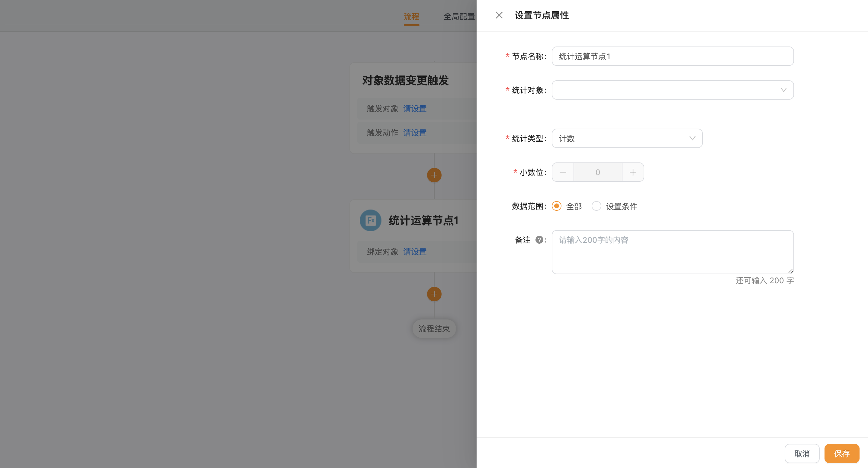Viewport: 868px width, 468px height.
Task: Click 保存 button
Action: 841,454
